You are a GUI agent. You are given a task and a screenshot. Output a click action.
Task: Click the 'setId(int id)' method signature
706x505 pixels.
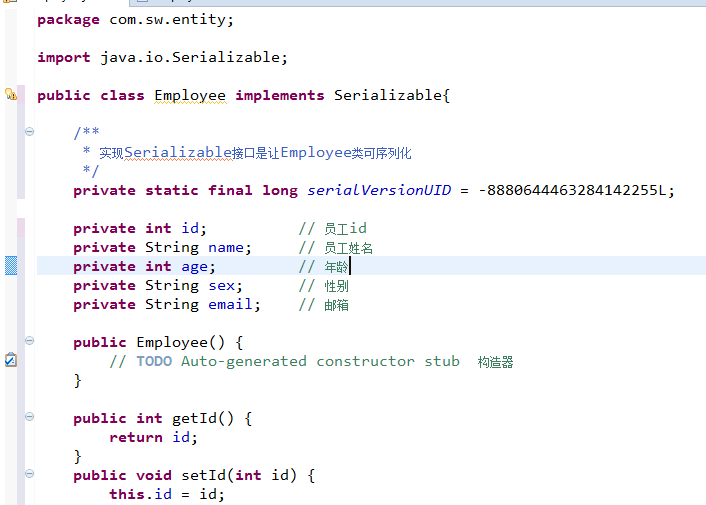pos(239,476)
